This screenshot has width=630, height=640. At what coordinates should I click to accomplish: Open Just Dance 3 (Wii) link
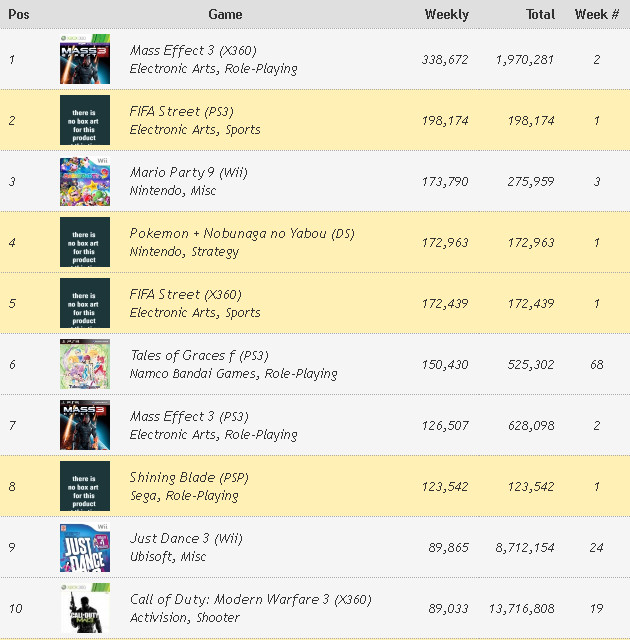(x=186, y=538)
